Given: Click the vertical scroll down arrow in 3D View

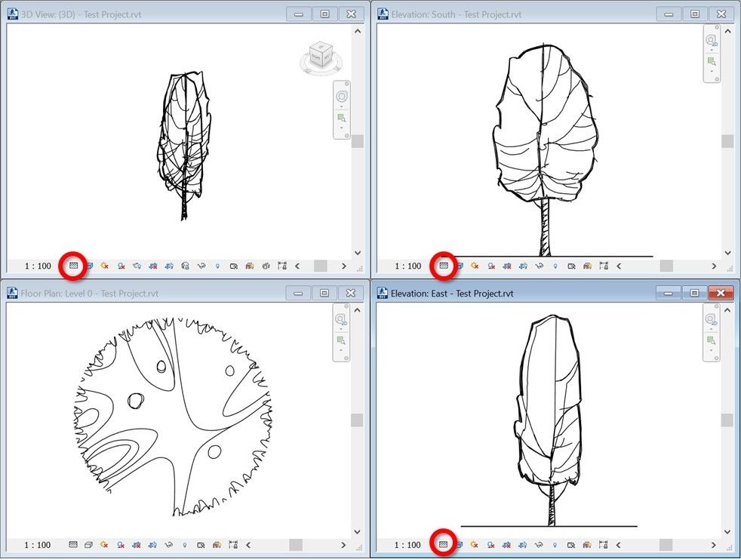Looking at the screenshot, I should 358,253.
